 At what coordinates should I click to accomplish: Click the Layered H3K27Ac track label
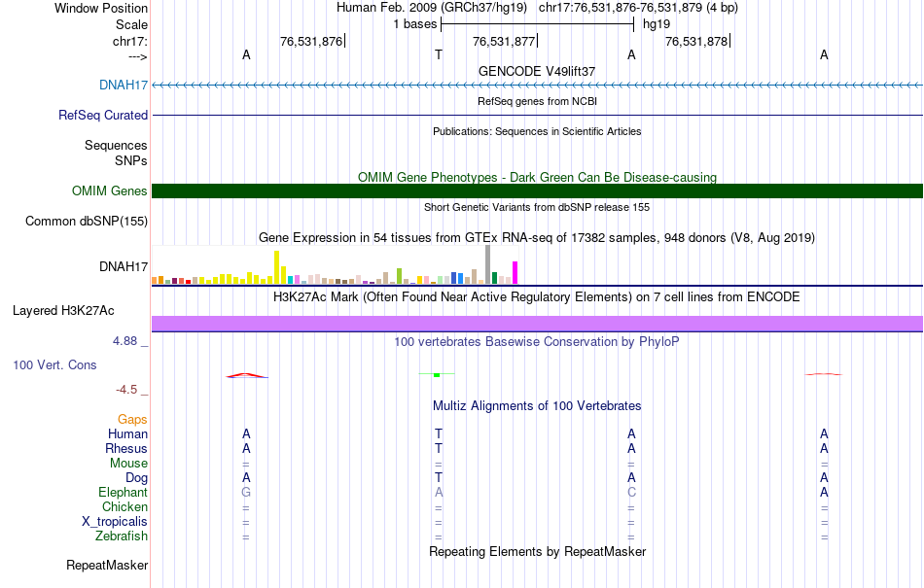tap(63, 310)
